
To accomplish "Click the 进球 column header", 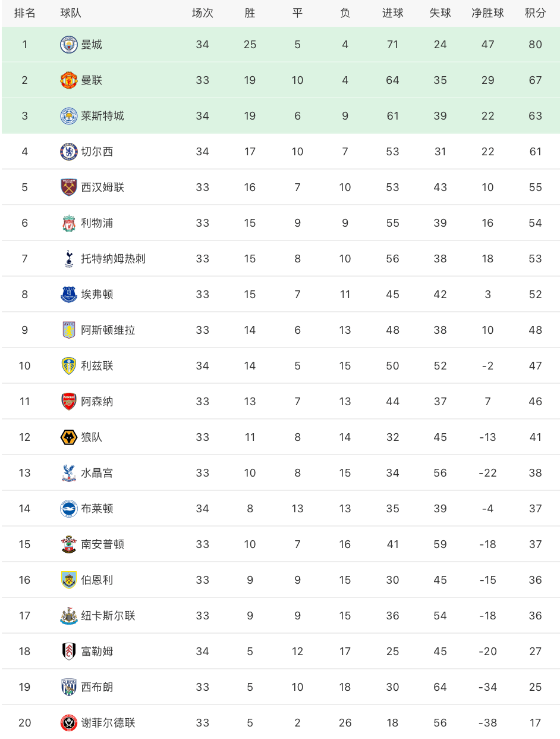I will [x=392, y=13].
